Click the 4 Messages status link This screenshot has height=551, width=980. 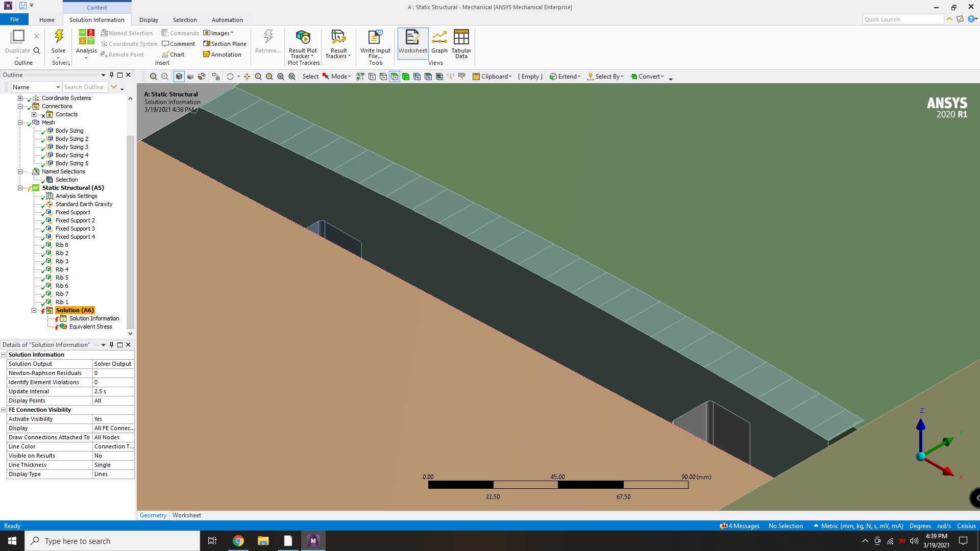[740, 526]
